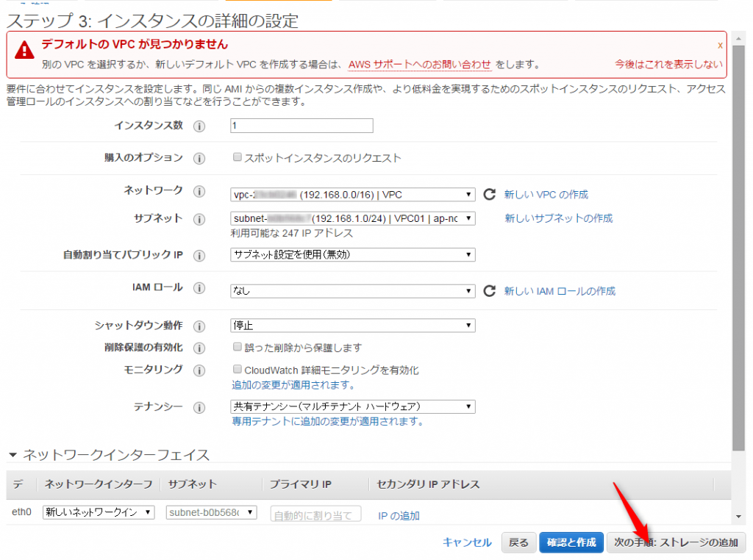Click the info icon next to サブネット
Image resolution: width=753 pixels, height=560 pixels.
click(x=199, y=219)
